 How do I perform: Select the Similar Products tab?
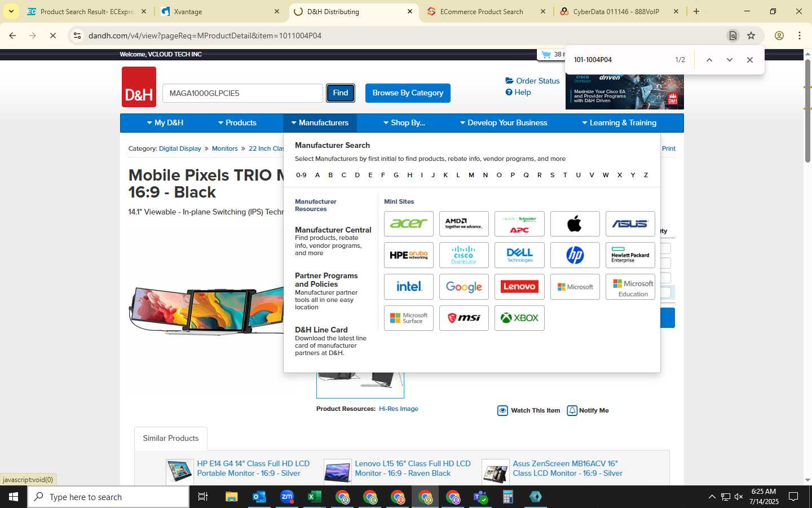(171, 438)
